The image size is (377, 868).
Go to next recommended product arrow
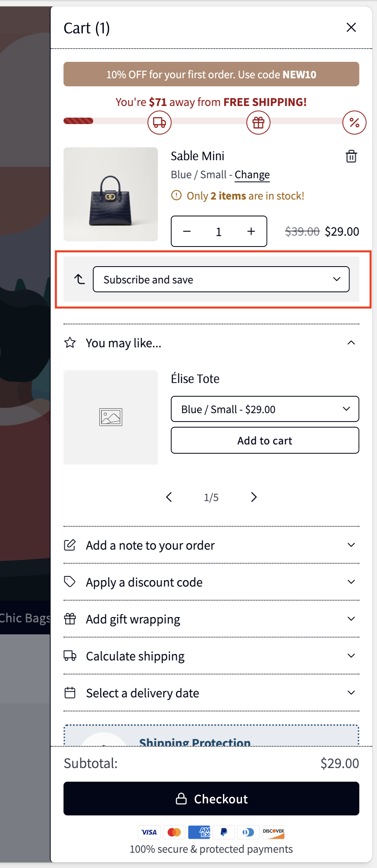[254, 497]
